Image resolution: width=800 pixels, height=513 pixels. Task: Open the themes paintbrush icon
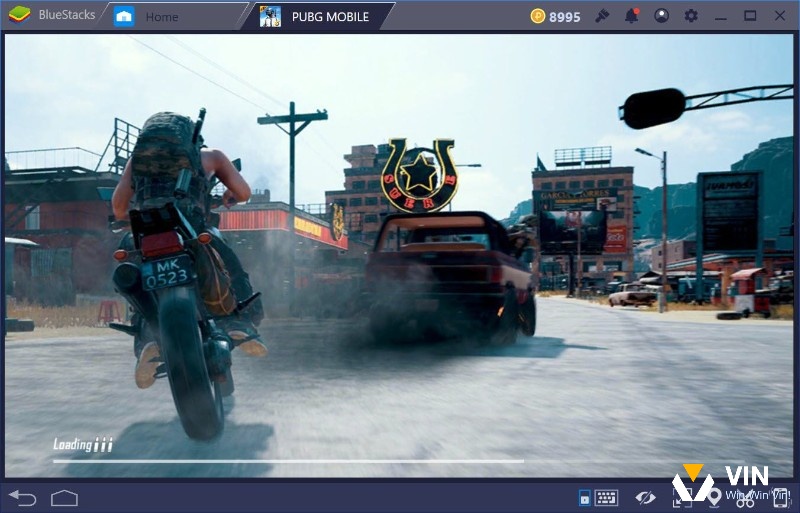[602, 16]
